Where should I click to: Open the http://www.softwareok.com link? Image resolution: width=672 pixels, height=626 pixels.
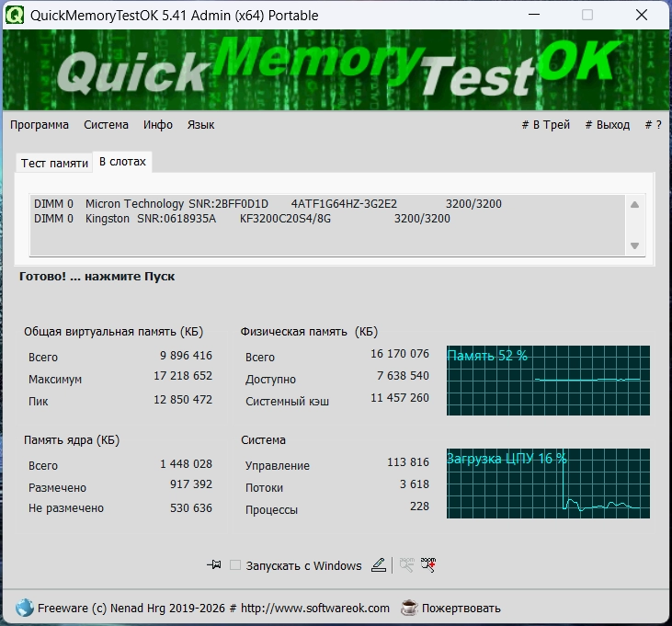pyautogui.click(x=315, y=608)
